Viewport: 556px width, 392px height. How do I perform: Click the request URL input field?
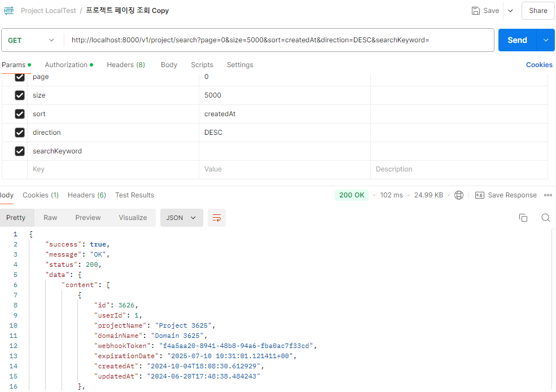click(x=279, y=40)
